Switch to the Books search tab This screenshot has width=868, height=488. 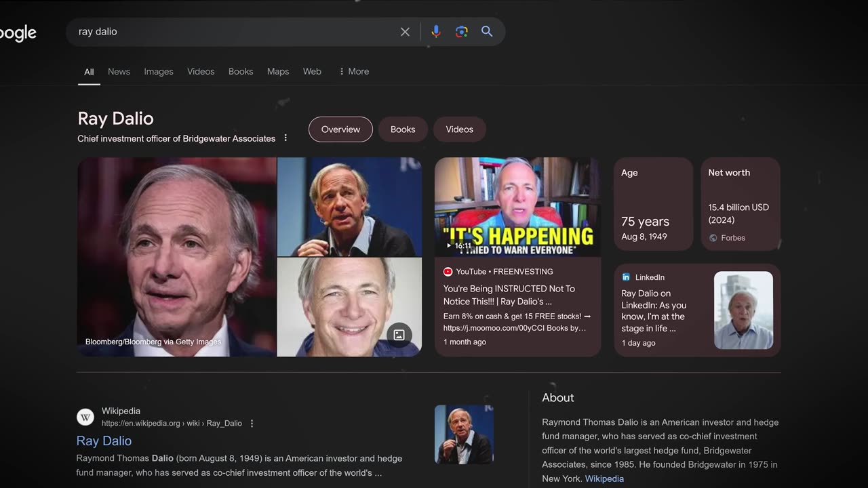pyautogui.click(x=241, y=71)
